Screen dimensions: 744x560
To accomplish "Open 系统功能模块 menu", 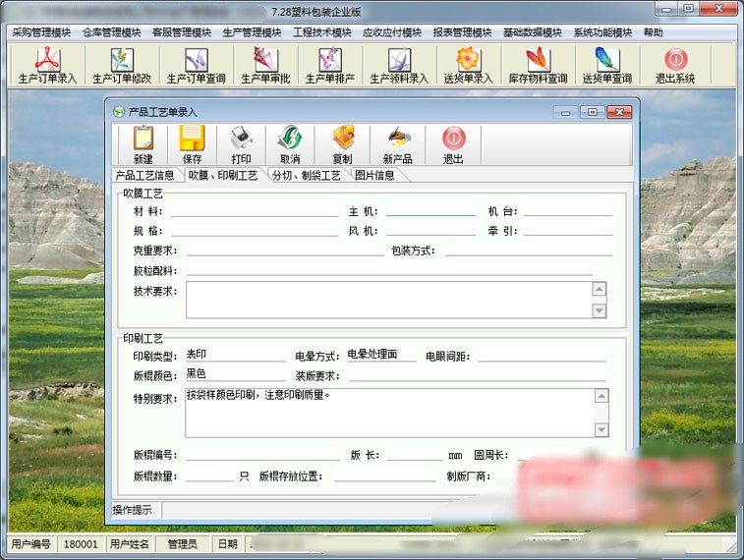I will point(603,32).
